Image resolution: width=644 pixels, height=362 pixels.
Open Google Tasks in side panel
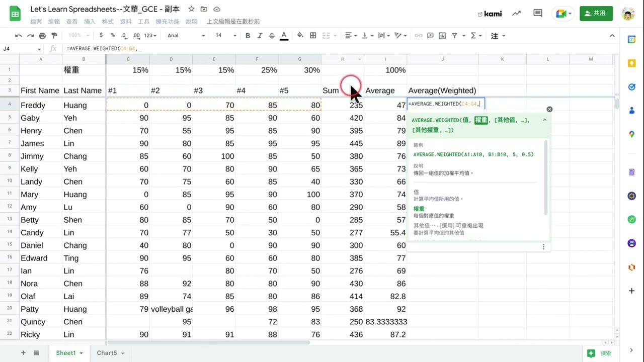click(x=632, y=86)
